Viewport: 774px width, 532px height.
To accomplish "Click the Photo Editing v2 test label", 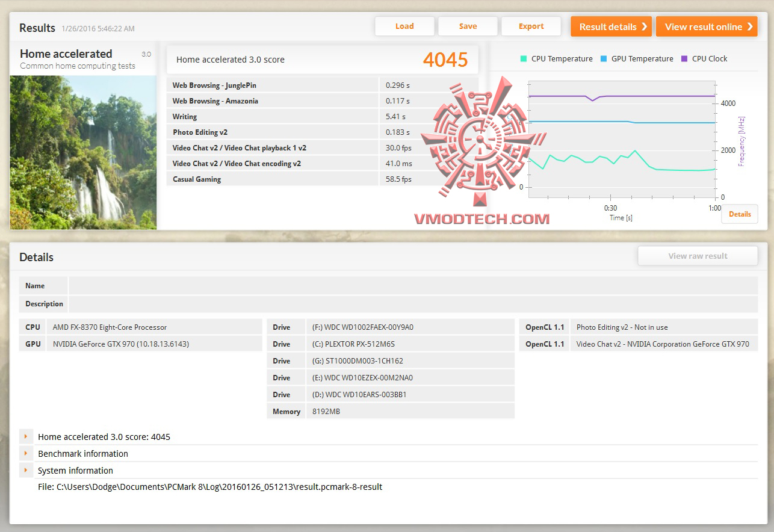I will tap(200, 132).
